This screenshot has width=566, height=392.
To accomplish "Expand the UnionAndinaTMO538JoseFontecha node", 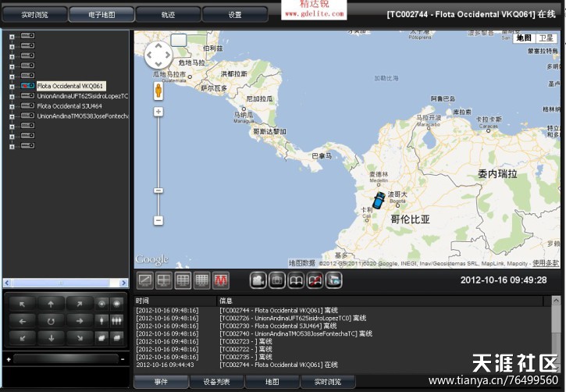I will (12, 117).
